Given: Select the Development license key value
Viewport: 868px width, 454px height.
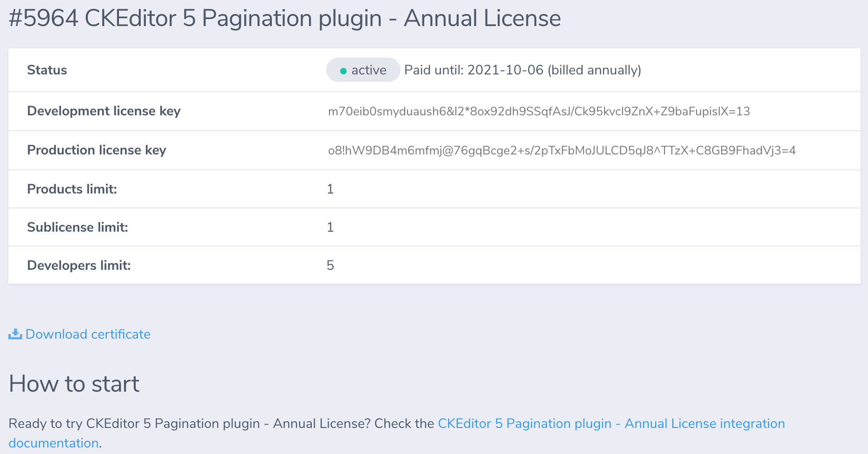Looking at the screenshot, I should tap(539, 111).
